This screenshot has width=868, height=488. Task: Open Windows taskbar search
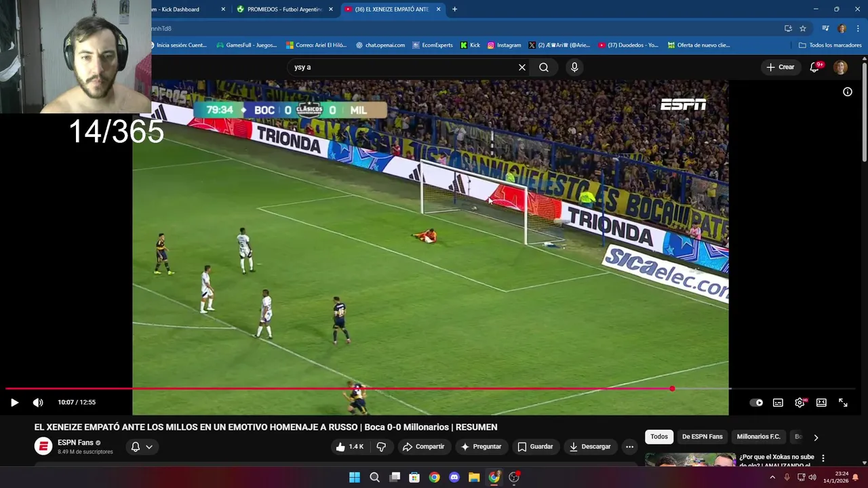pyautogui.click(x=374, y=477)
